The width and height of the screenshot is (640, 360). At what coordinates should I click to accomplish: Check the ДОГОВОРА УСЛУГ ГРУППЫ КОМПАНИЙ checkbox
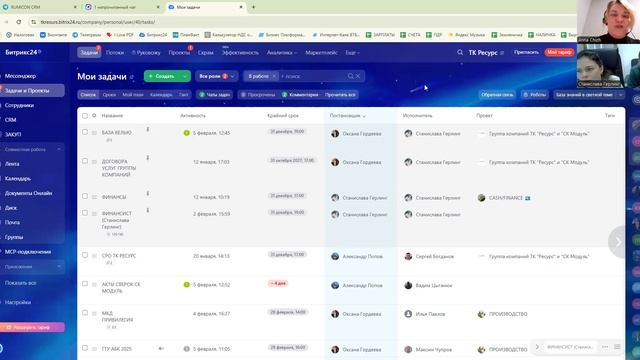click(x=85, y=161)
